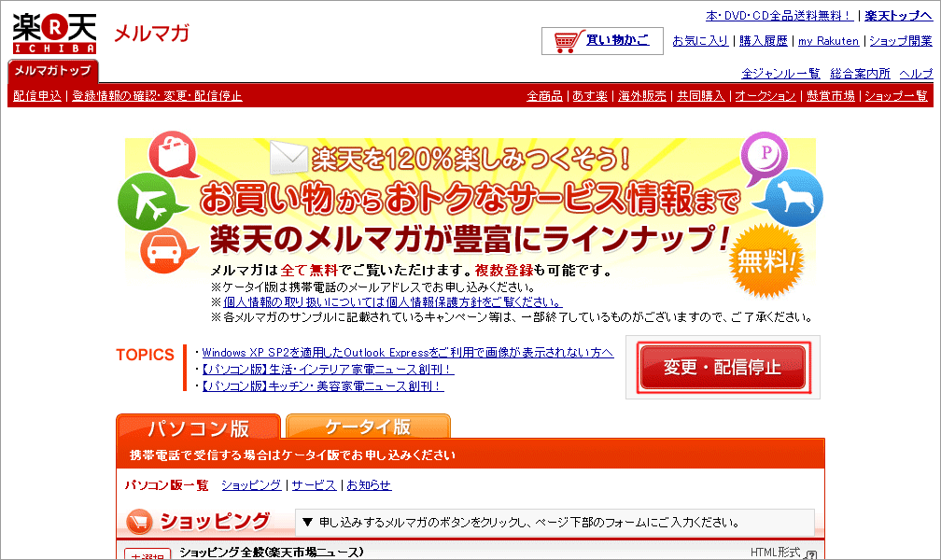Image resolution: width=941 pixels, height=560 pixels.
Task: Click the green airplane bubble icon
Action: point(151,203)
